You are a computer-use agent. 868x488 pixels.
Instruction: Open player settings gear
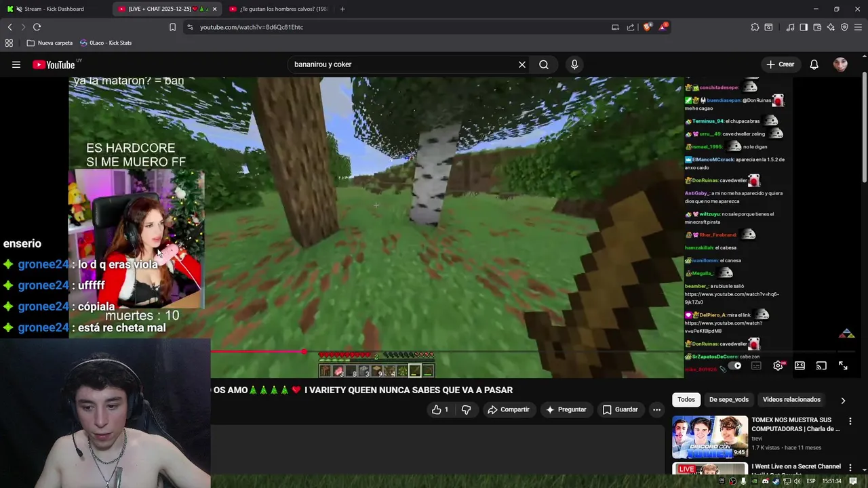(778, 366)
